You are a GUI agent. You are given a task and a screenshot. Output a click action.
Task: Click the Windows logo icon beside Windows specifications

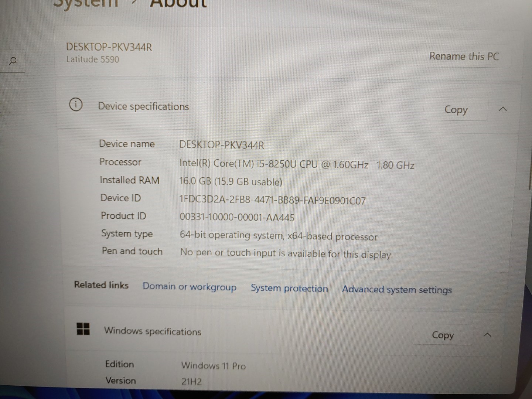(83, 328)
